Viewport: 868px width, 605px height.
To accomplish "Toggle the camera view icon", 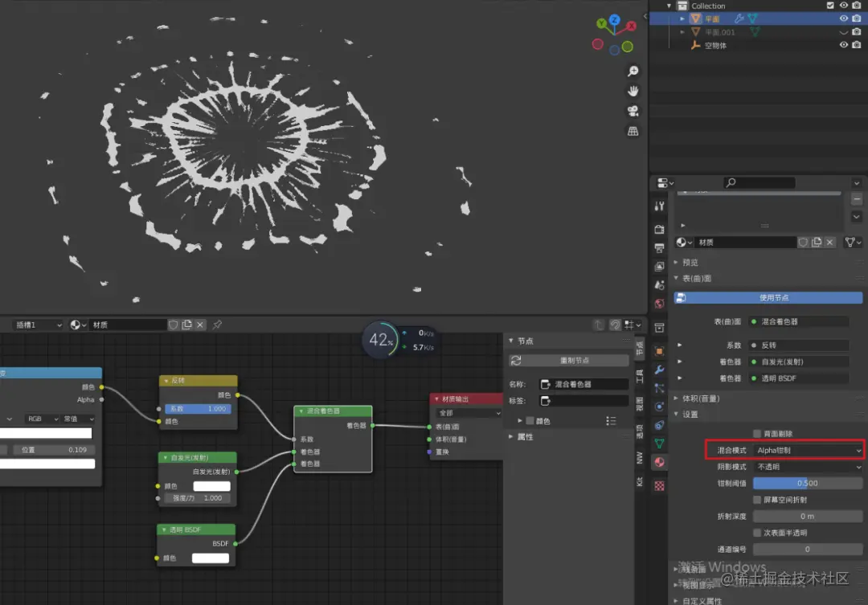I will 633,111.
